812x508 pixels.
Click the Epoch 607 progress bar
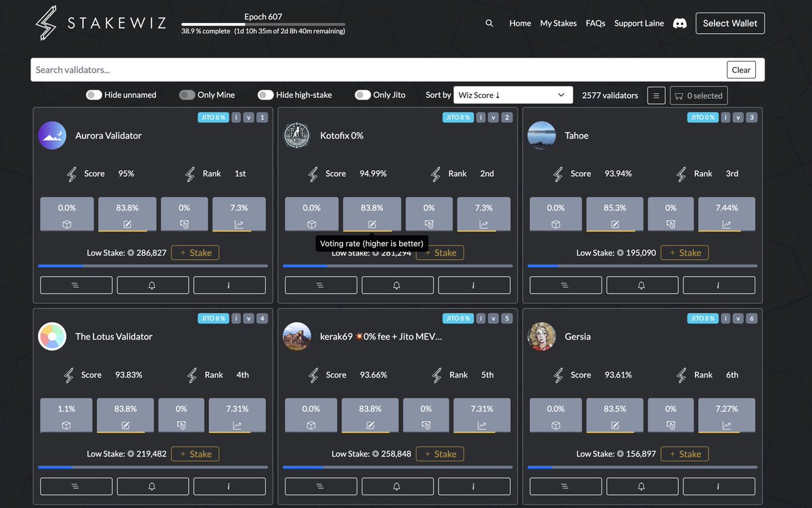263,24
